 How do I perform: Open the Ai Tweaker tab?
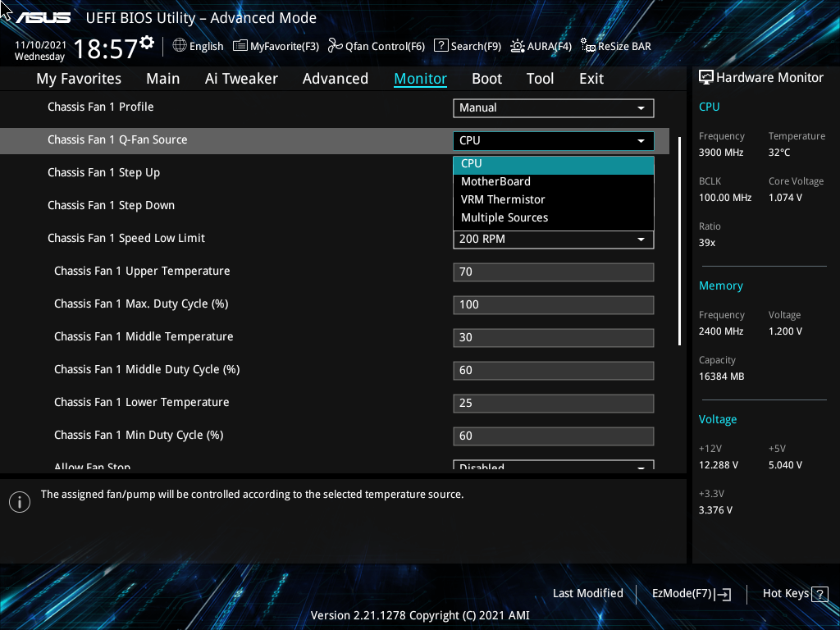tap(241, 79)
